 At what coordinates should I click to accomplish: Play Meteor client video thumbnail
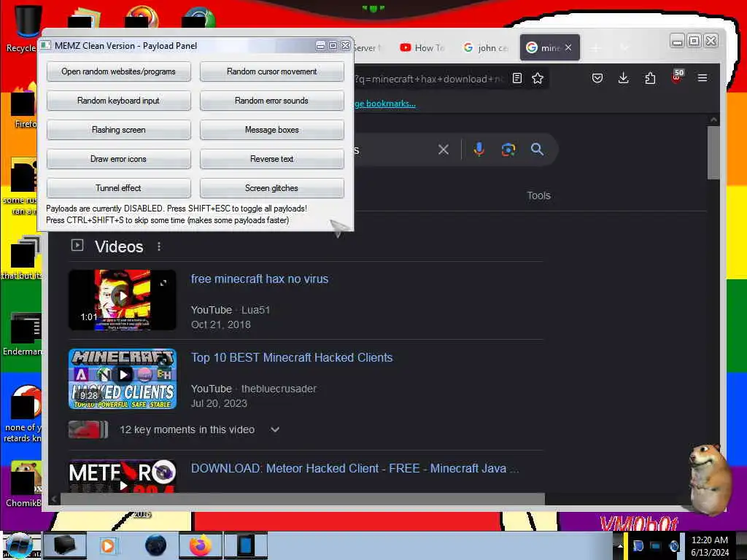(x=123, y=476)
